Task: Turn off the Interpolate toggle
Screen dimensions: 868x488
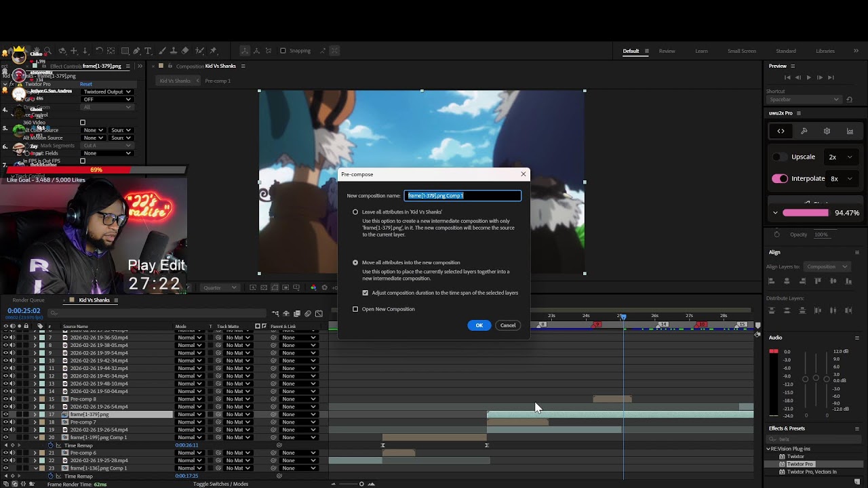Action: point(780,178)
